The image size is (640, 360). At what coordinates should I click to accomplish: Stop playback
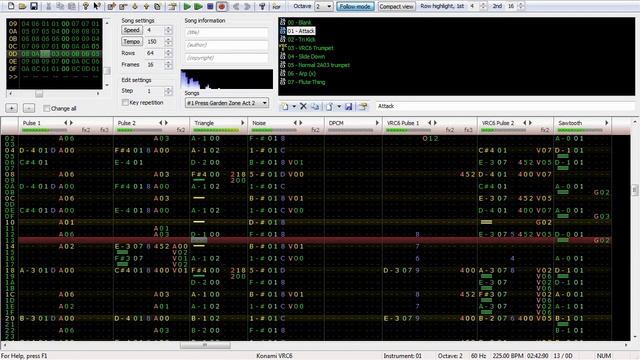pos(210,6)
